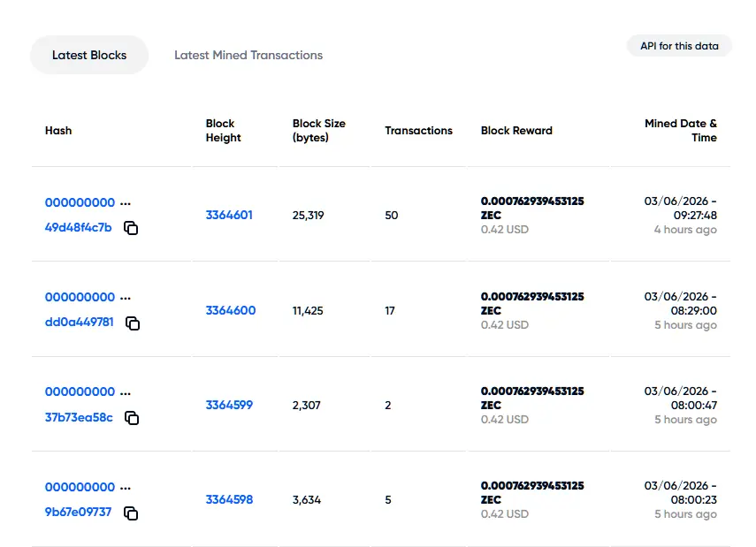Copy the hash ending 49d48f4c7b

click(x=131, y=228)
